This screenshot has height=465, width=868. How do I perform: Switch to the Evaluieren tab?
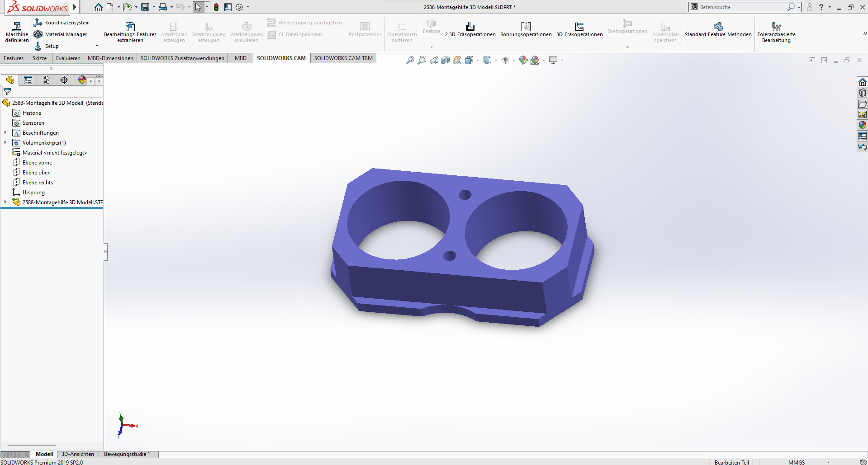tap(68, 58)
